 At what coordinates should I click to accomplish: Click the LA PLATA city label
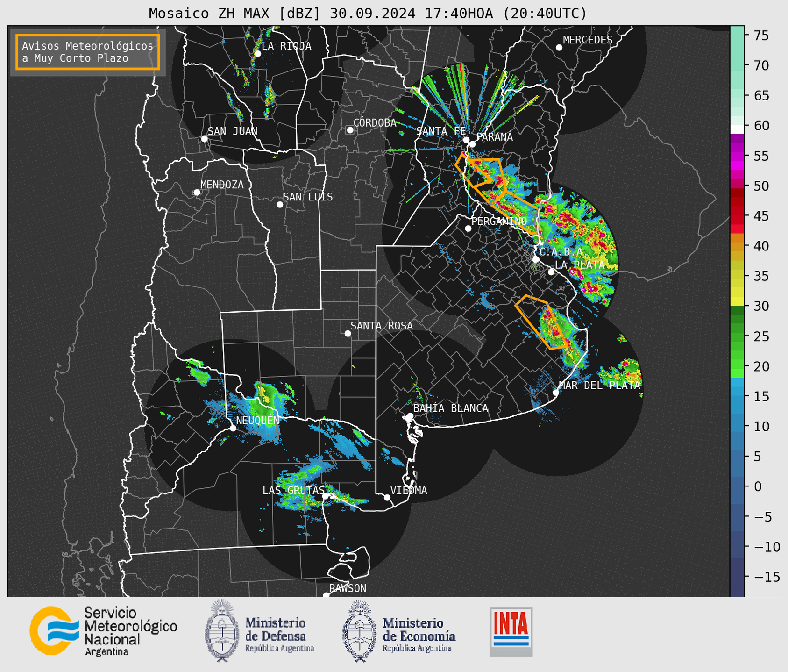pos(580,265)
